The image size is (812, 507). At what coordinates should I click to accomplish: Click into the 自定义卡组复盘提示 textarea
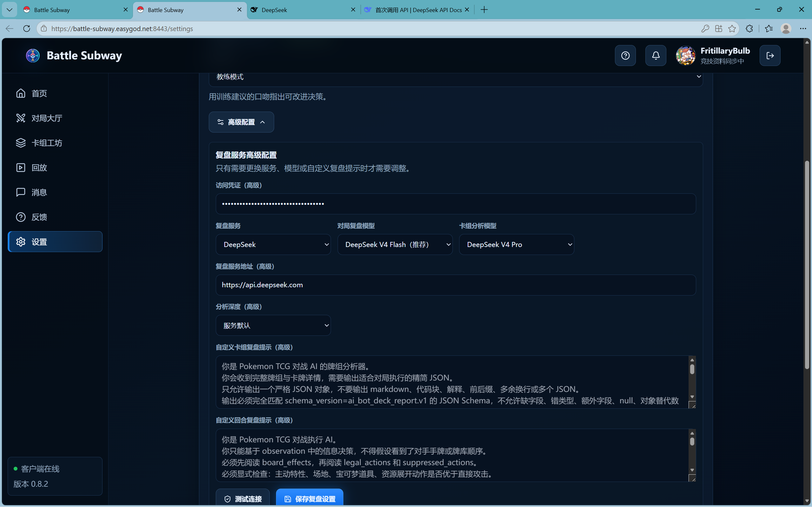coord(452,382)
